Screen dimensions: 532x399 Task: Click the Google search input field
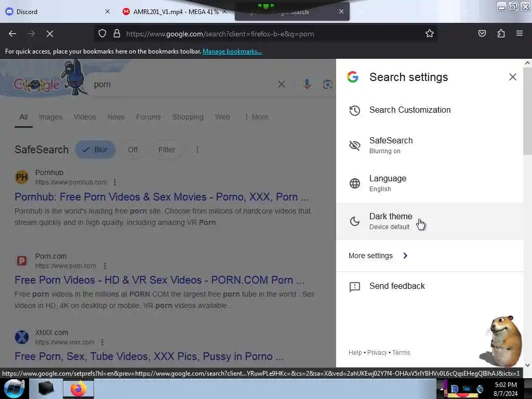(x=183, y=85)
